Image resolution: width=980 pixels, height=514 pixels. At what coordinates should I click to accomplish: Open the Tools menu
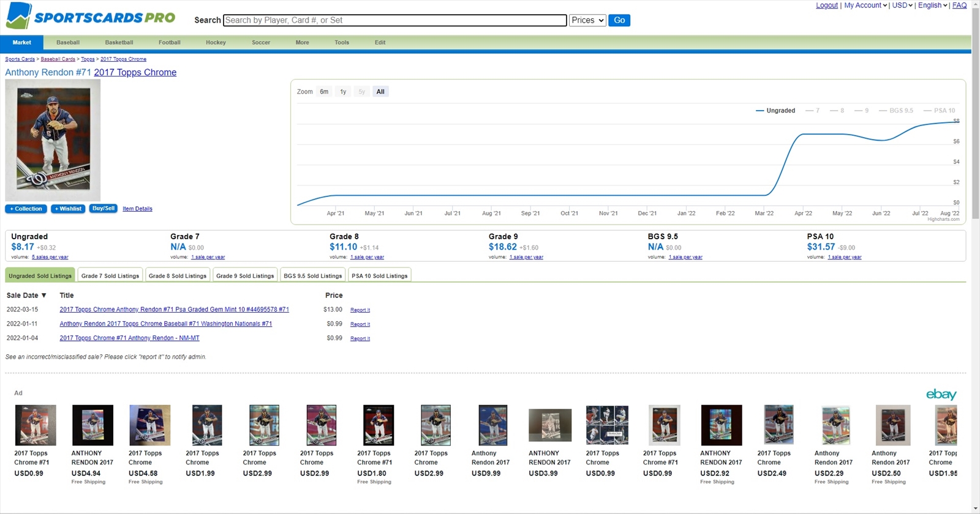pyautogui.click(x=342, y=42)
